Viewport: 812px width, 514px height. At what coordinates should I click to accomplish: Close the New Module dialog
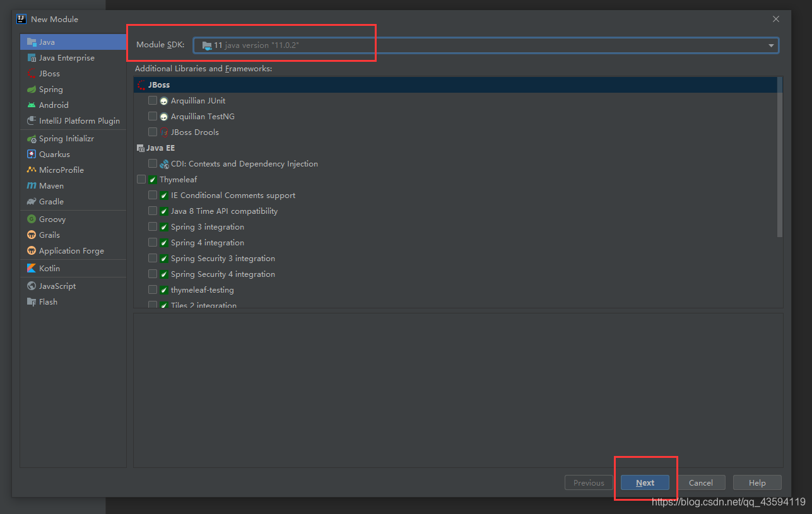[776, 19]
